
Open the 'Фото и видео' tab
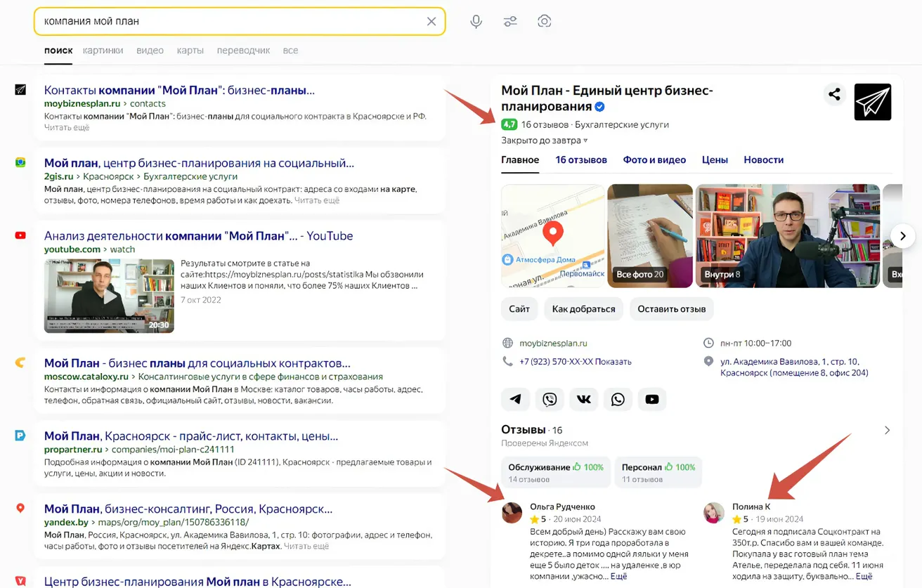pos(654,159)
